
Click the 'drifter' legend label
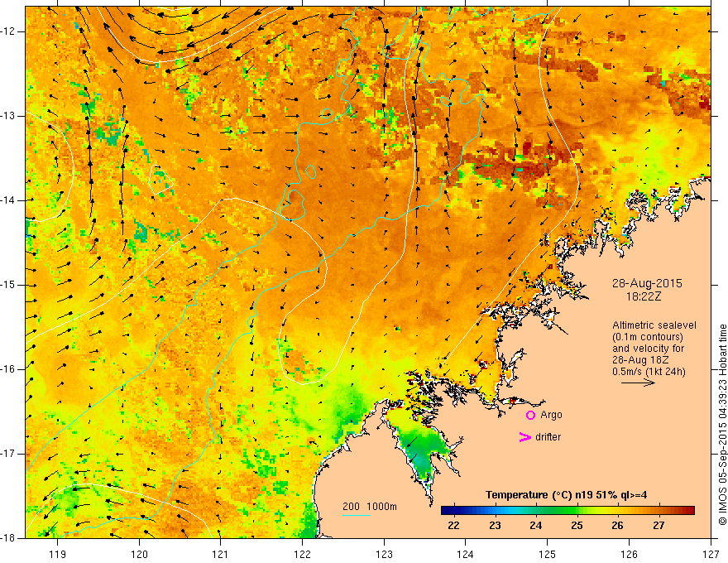[548, 437]
